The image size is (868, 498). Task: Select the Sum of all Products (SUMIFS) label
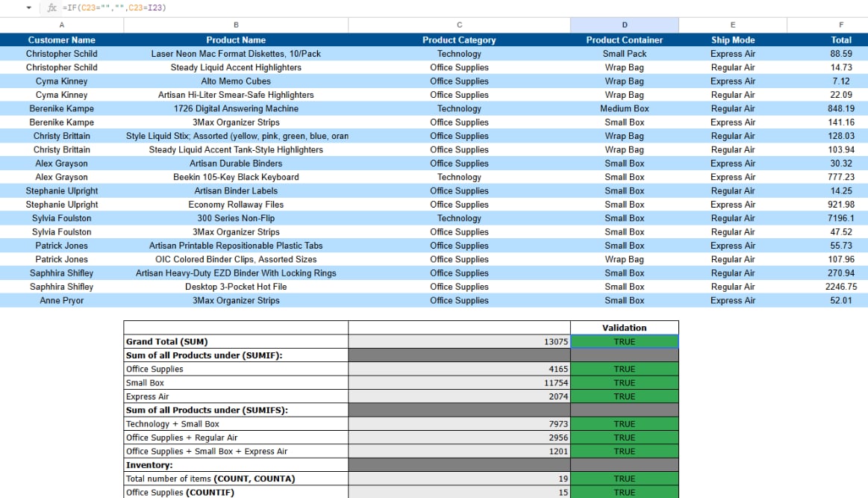(x=236, y=411)
